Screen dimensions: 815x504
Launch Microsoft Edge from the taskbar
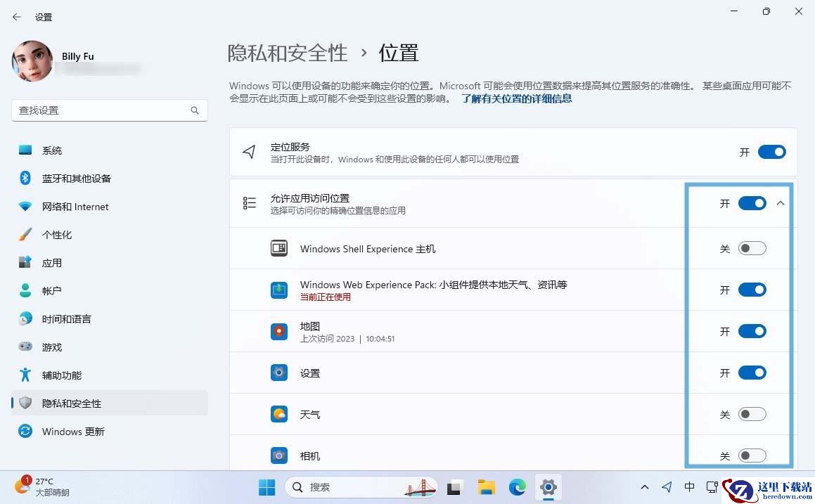pyautogui.click(x=517, y=487)
